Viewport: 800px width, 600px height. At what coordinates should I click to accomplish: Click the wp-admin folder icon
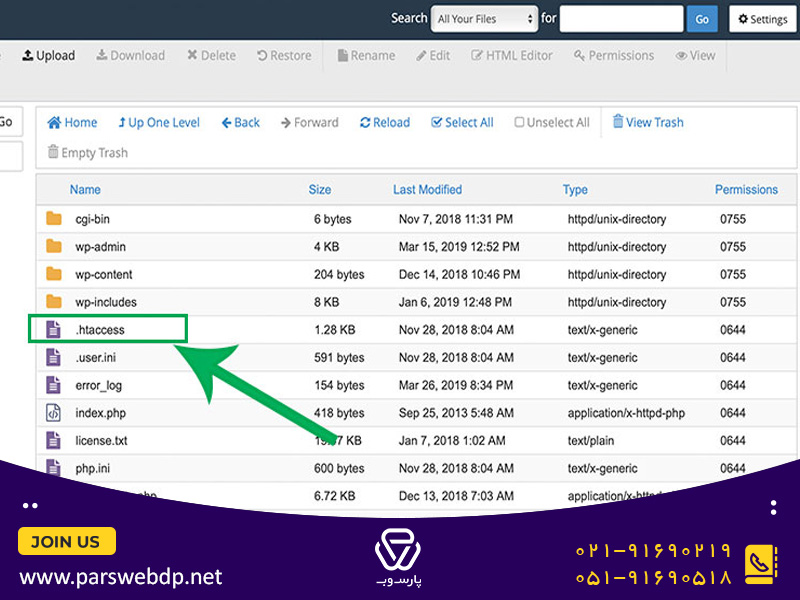[54, 246]
